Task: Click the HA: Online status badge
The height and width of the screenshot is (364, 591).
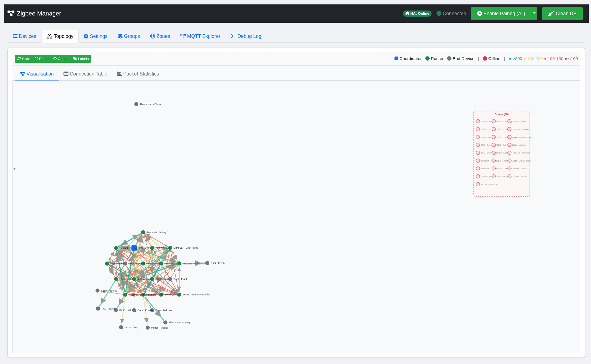Action: tap(417, 14)
